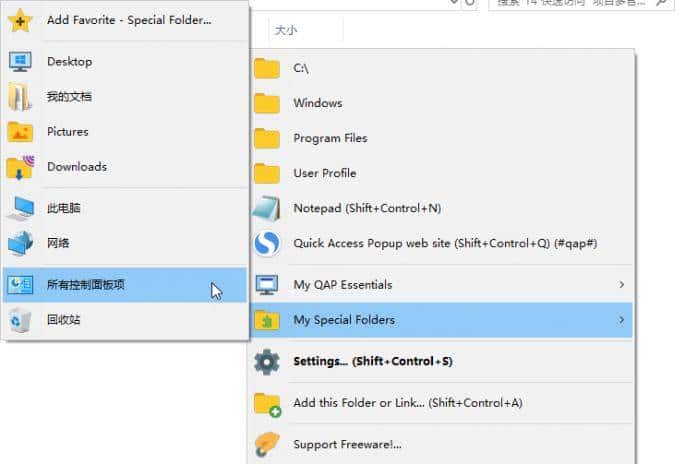Expand the My QAP Essentials submenu arrow
685x464 pixels.
(x=621, y=285)
